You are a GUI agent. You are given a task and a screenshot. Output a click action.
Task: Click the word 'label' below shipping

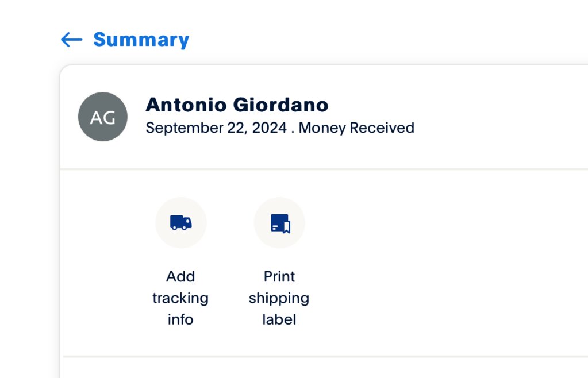pos(279,319)
